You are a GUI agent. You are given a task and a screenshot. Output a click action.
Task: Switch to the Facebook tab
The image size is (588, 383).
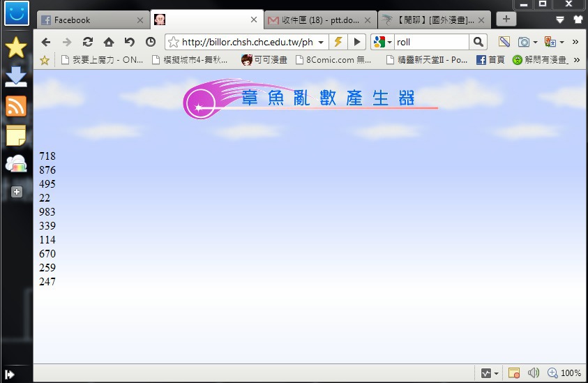(x=92, y=20)
